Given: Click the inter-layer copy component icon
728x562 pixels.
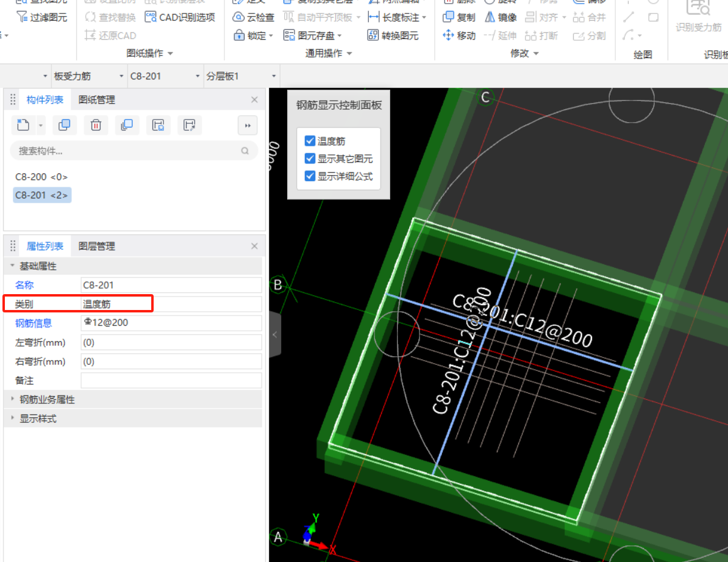Looking at the screenshot, I should tap(127, 125).
